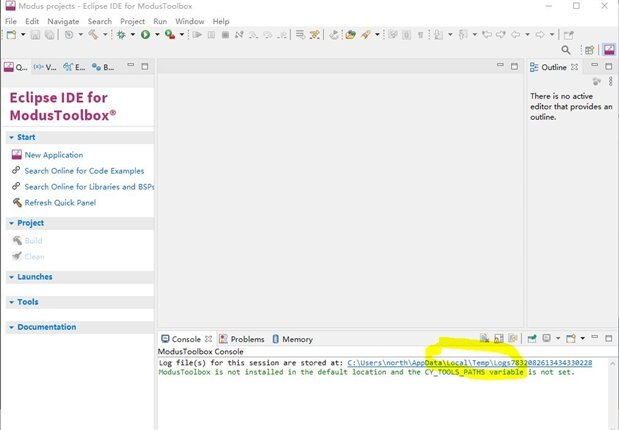The height and width of the screenshot is (430, 619).
Task: Click the External Tools run icon
Action: pos(170,35)
